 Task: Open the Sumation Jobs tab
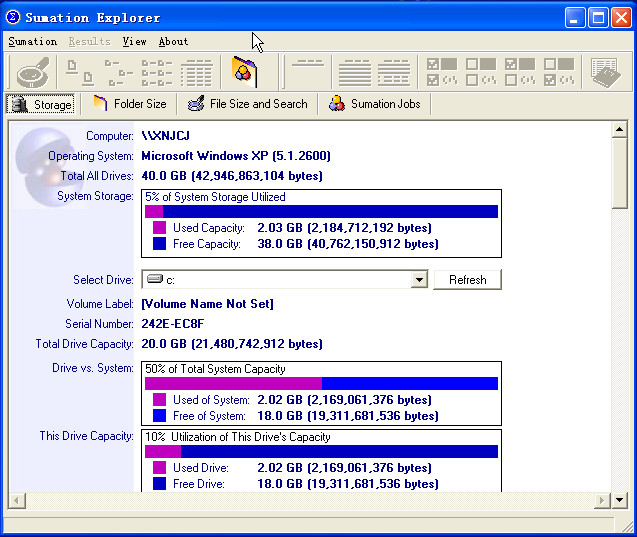click(374, 104)
